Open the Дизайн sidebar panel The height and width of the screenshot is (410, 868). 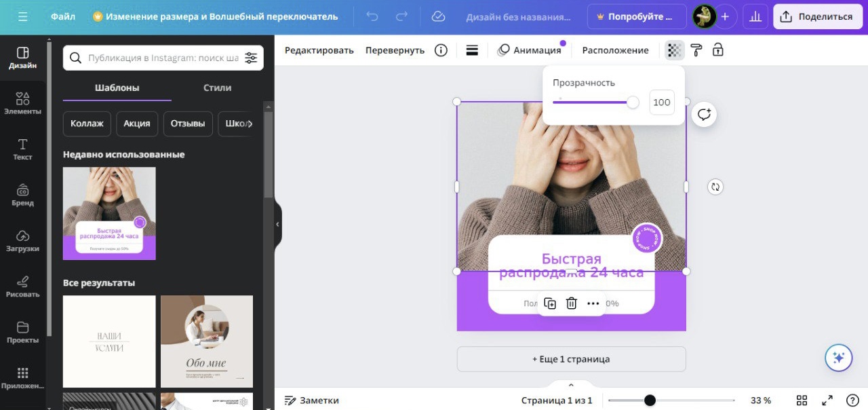click(x=22, y=58)
